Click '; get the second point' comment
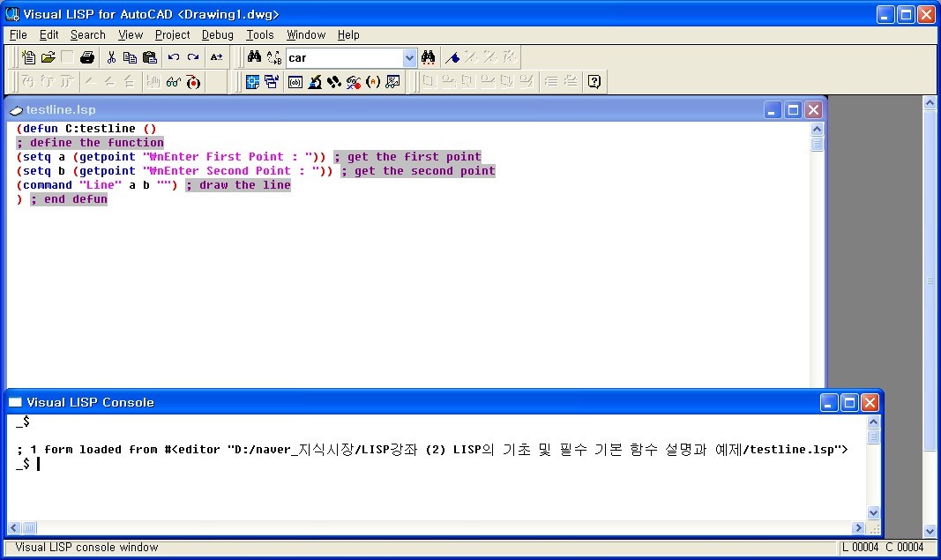Image resolution: width=941 pixels, height=560 pixels. pos(418,171)
